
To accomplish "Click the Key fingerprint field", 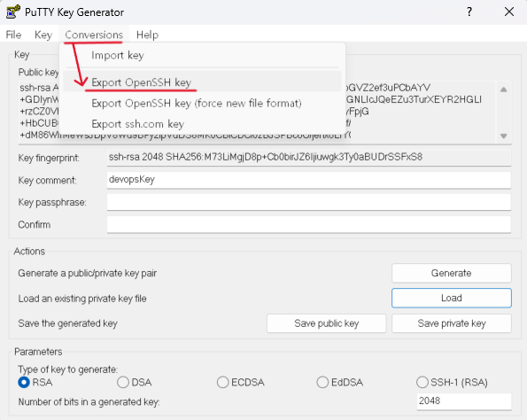I will 309,158.
